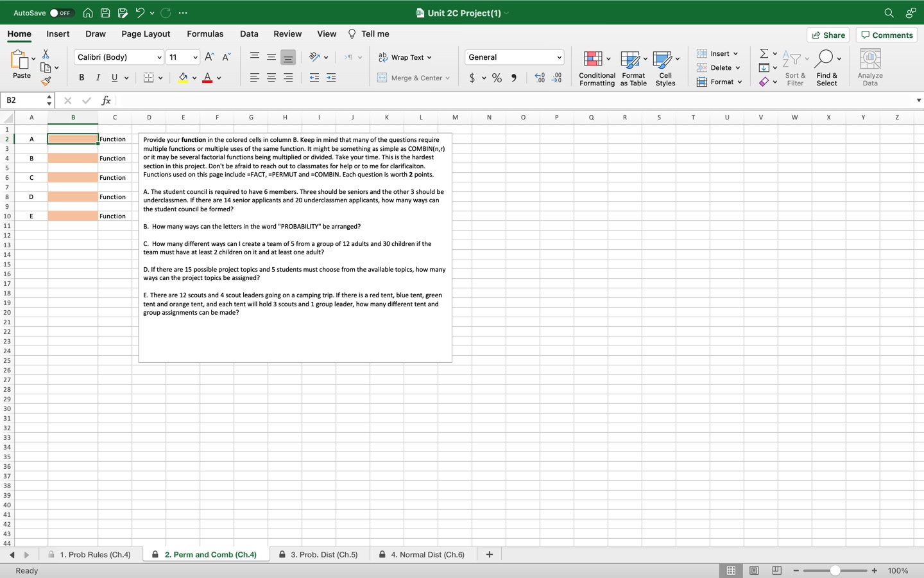Click the zoom slider handle
924x578 pixels.
coord(835,570)
